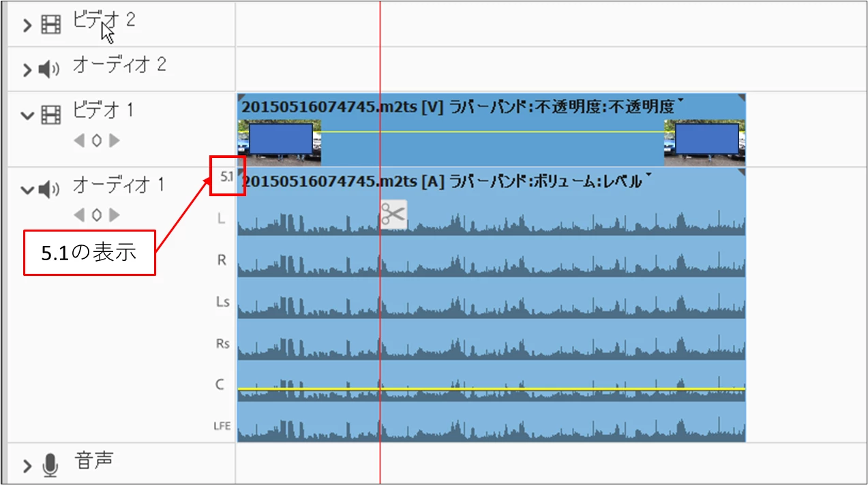Image resolution: width=868 pixels, height=485 pixels.
Task: Expand the 音声 narration track
Action: (27, 466)
